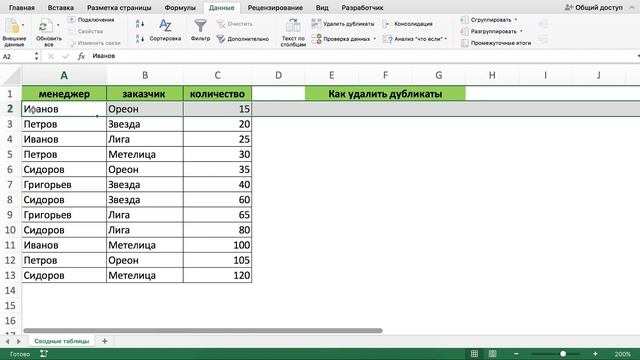640x360 pixels.
Task: Open Advanced filter (Дополнительно)
Action: click(x=242, y=39)
